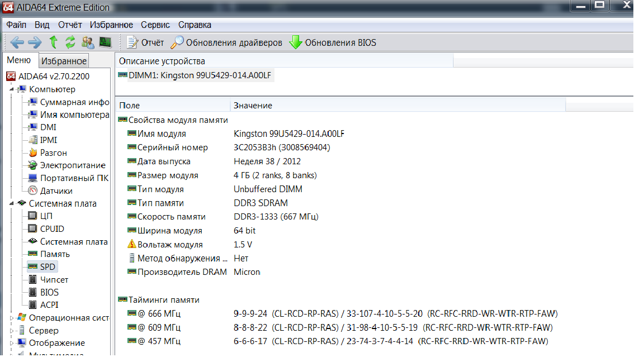644x362 pixels.
Task: Click the Поле column header
Action: pyautogui.click(x=173, y=106)
